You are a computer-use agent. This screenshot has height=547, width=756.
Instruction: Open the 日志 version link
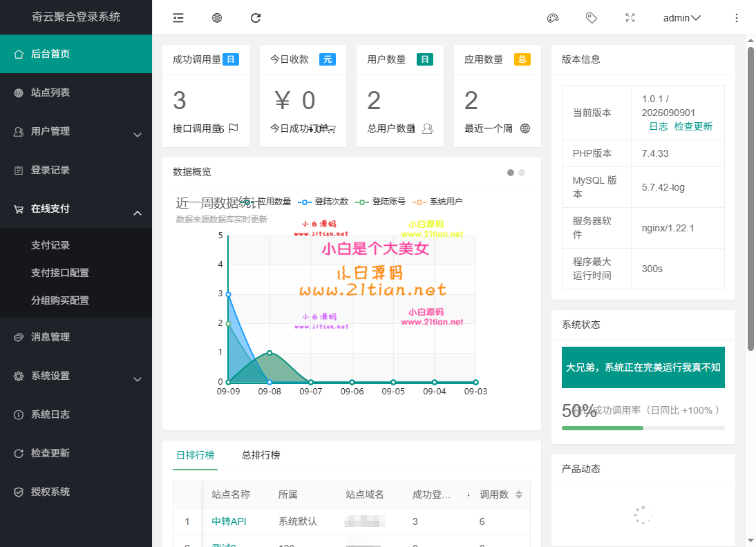click(658, 126)
